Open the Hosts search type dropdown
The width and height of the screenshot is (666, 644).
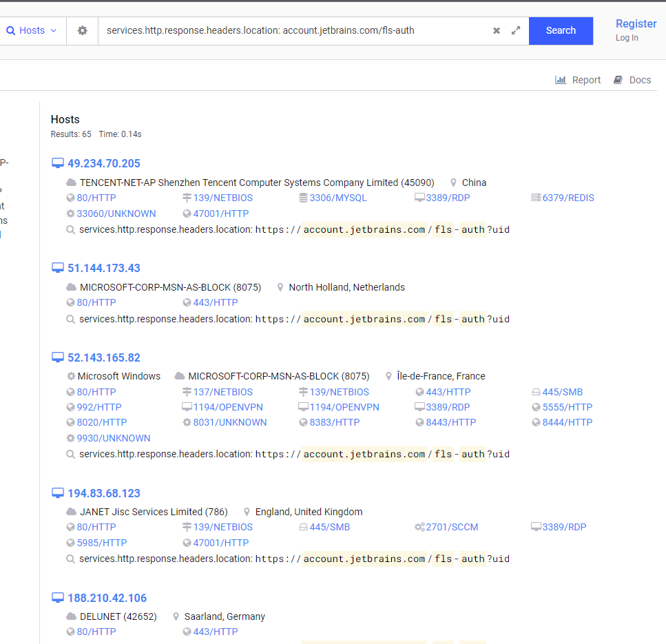[32, 31]
